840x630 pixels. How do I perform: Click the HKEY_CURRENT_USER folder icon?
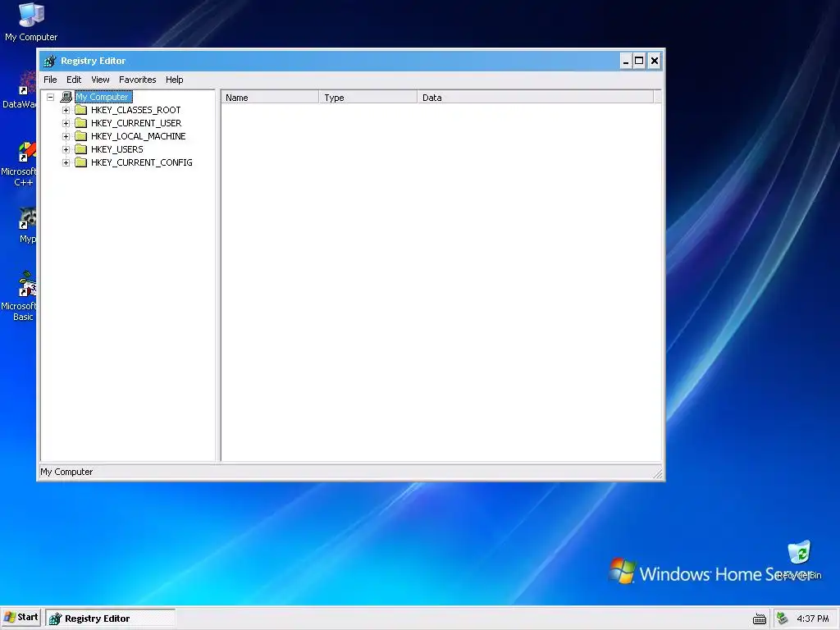coord(81,123)
